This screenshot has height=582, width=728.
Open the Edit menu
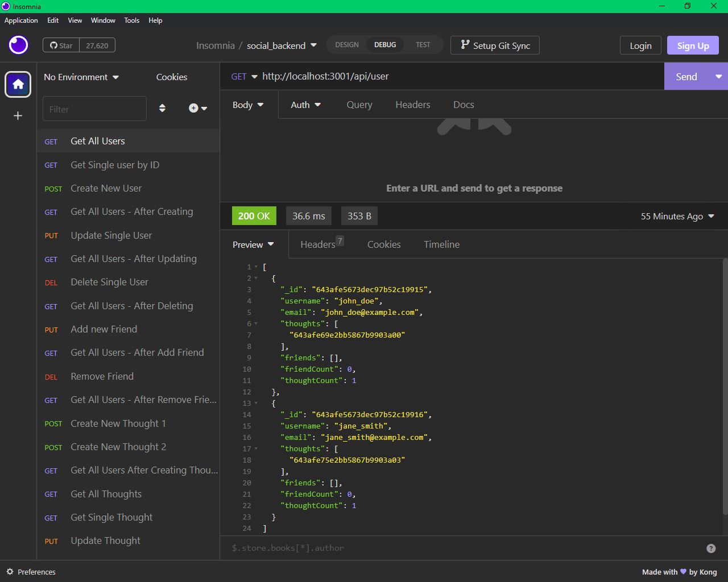pyautogui.click(x=53, y=20)
